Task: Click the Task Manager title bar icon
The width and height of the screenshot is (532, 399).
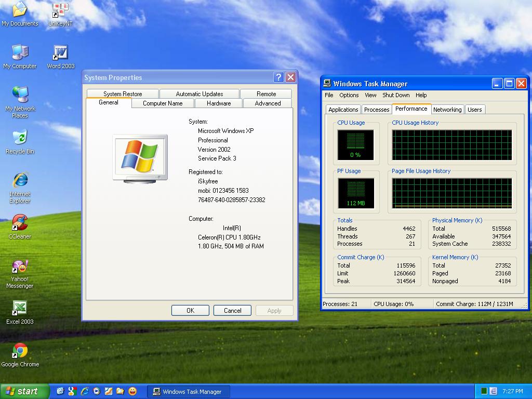Action: (x=327, y=83)
